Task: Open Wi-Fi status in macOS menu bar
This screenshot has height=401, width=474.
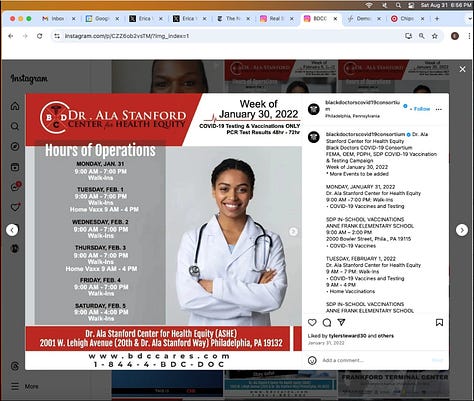Action: coord(369,5)
